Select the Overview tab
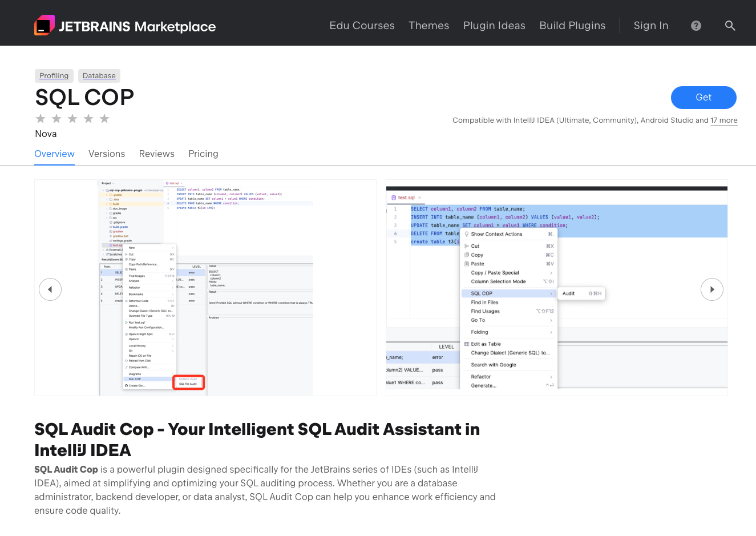 point(54,154)
